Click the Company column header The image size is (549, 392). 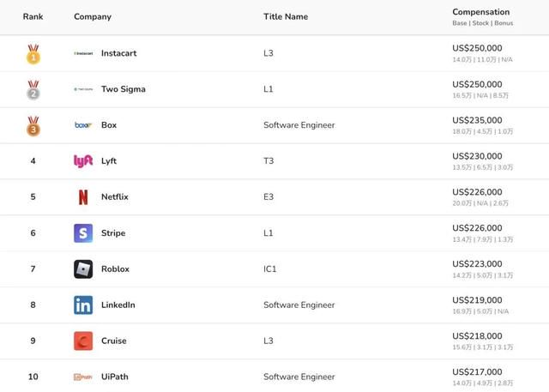point(93,17)
